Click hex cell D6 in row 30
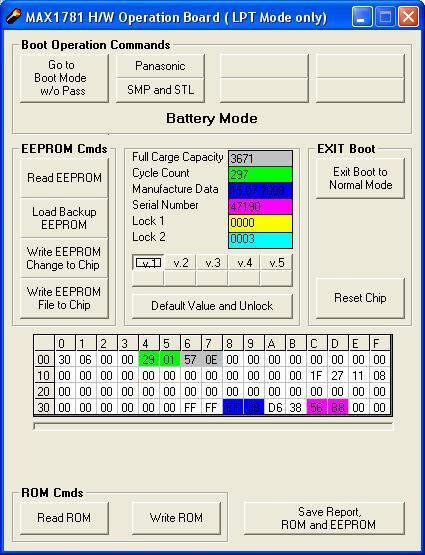Viewport: 425px width, 555px height. 275,407
